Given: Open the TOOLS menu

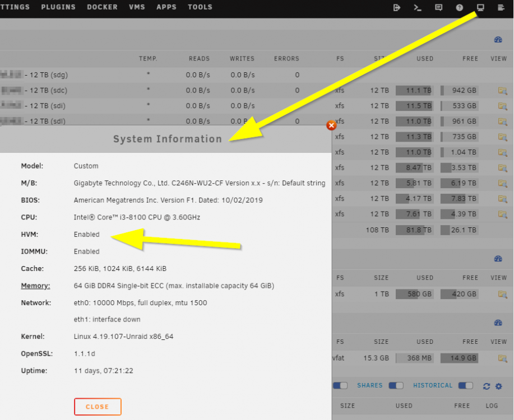Looking at the screenshot, I should pyautogui.click(x=200, y=7).
